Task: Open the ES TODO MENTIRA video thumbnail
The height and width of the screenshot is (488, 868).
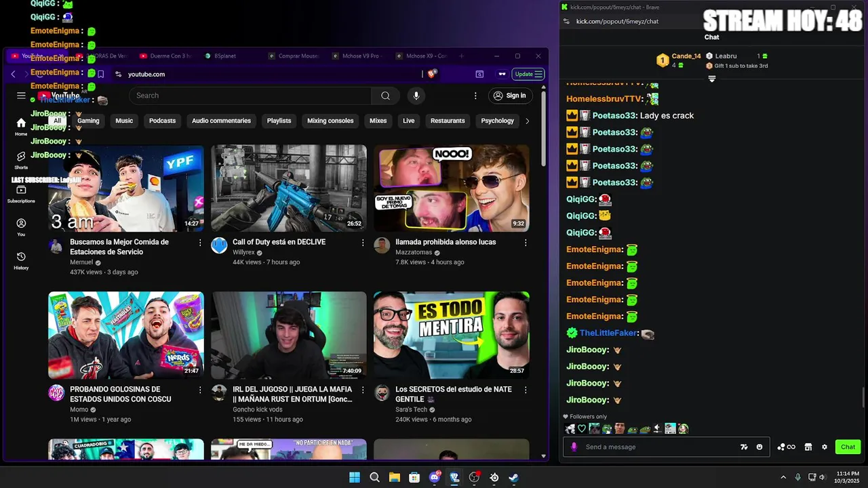Action: (x=451, y=335)
